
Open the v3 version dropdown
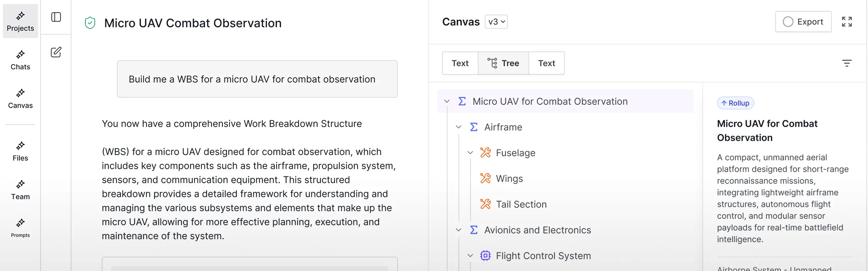tap(496, 22)
